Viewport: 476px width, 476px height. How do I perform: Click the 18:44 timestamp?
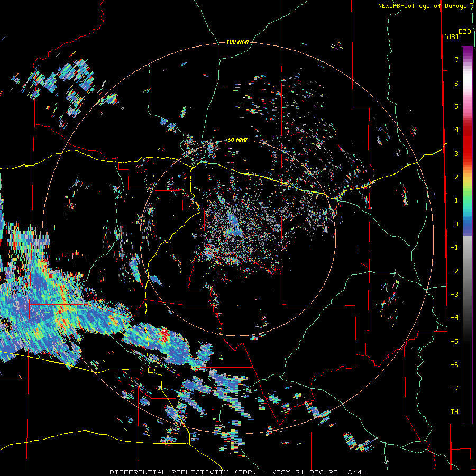pyautogui.click(x=355, y=472)
